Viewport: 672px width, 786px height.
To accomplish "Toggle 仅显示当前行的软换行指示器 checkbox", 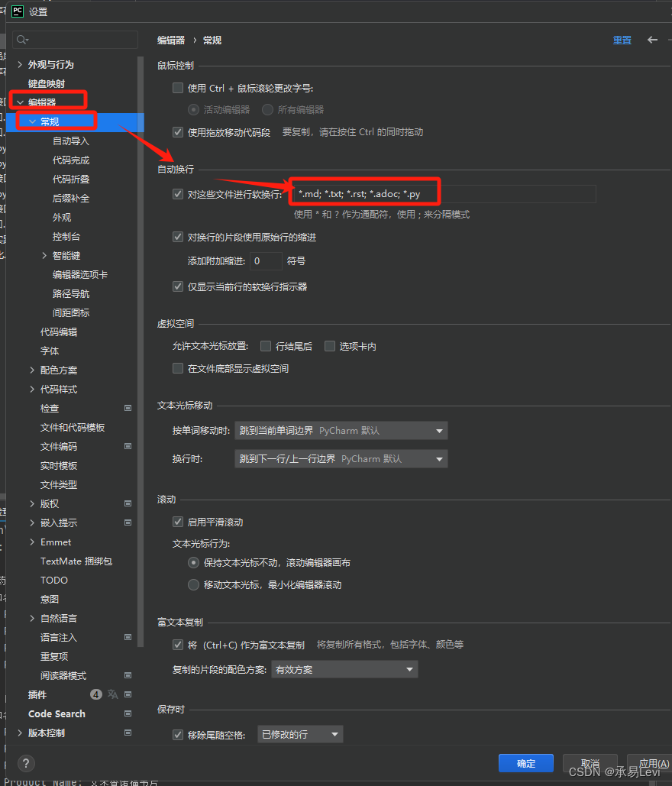I will 178,286.
